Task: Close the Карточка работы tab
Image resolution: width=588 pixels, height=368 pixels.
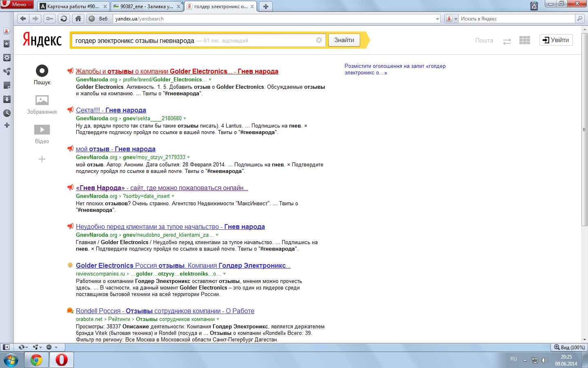Action: pos(105,7)
